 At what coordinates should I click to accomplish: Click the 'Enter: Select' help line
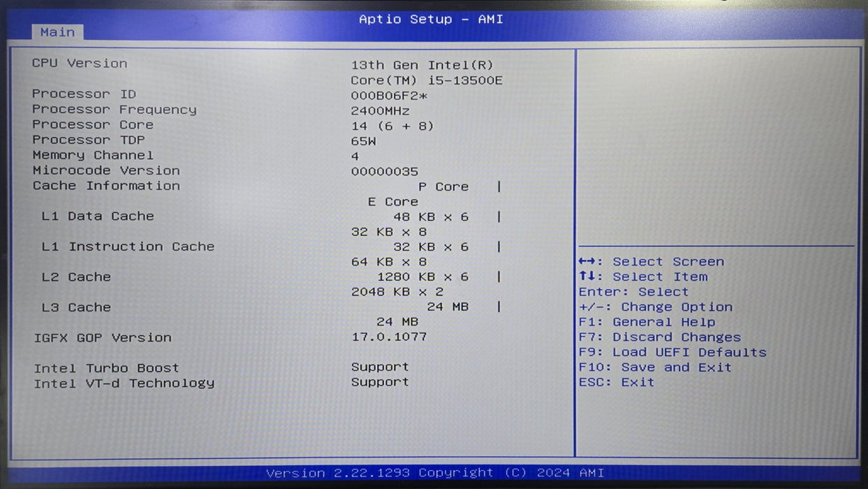(634, 292)
